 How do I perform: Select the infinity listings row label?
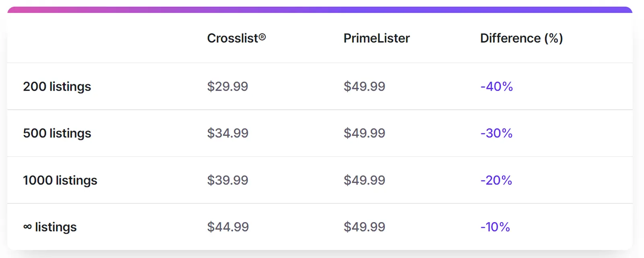coord(50,227)
